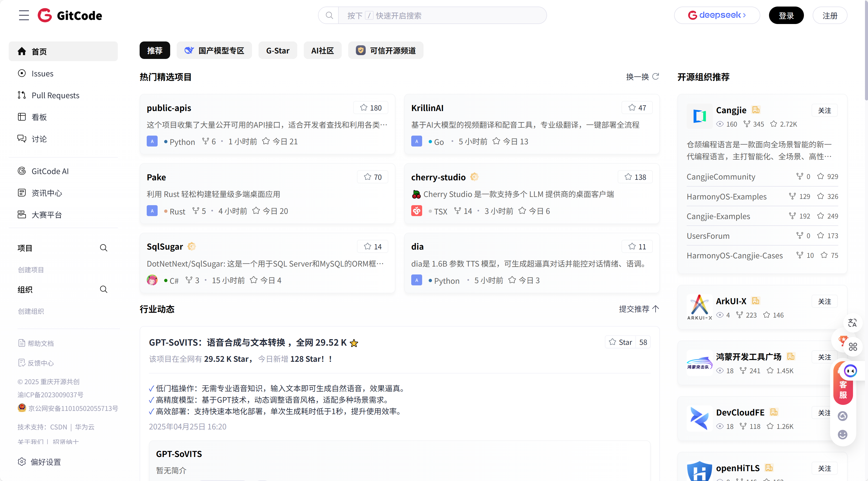
Task: Click the smiley feedback floating icon
Action: [x=843, y=435]
